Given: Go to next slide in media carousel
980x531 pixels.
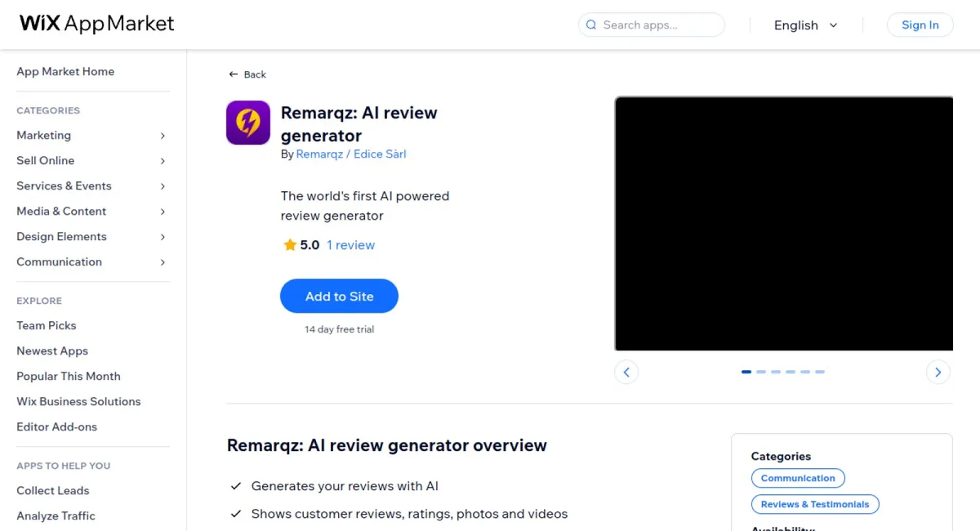Looking at the screenshot, I should pos(938,372).
